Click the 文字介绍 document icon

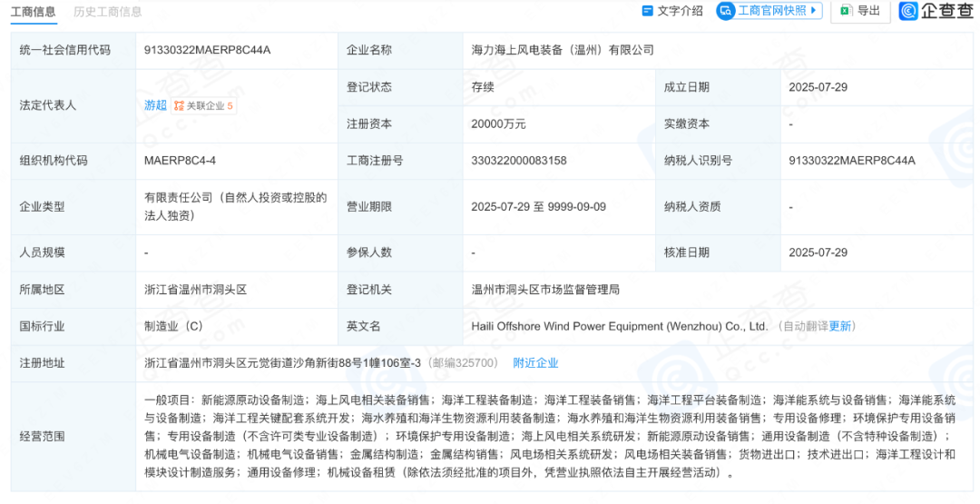(648, 11)
